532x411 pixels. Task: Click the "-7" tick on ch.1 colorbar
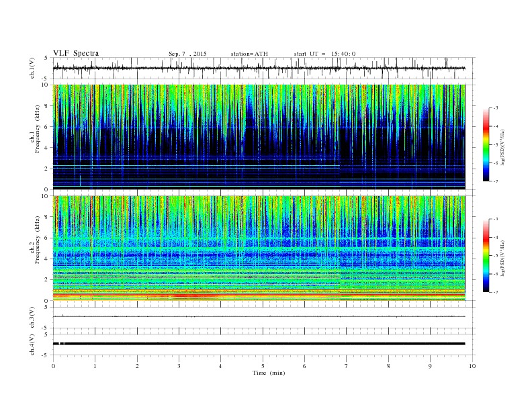tap(496, 181)
